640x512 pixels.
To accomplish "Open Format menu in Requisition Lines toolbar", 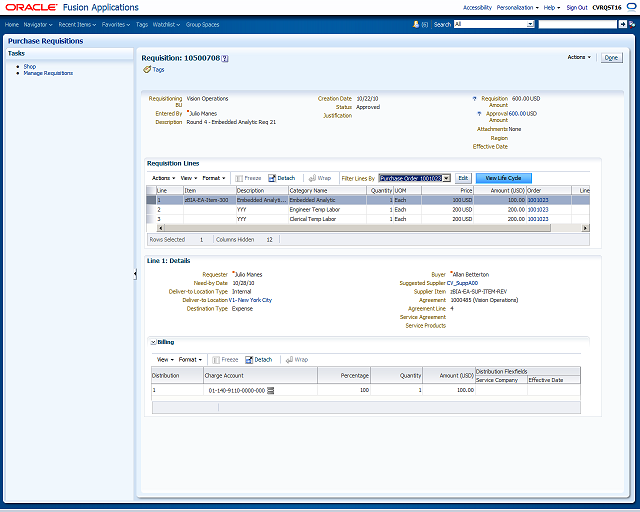I will (x=214, y=178).
